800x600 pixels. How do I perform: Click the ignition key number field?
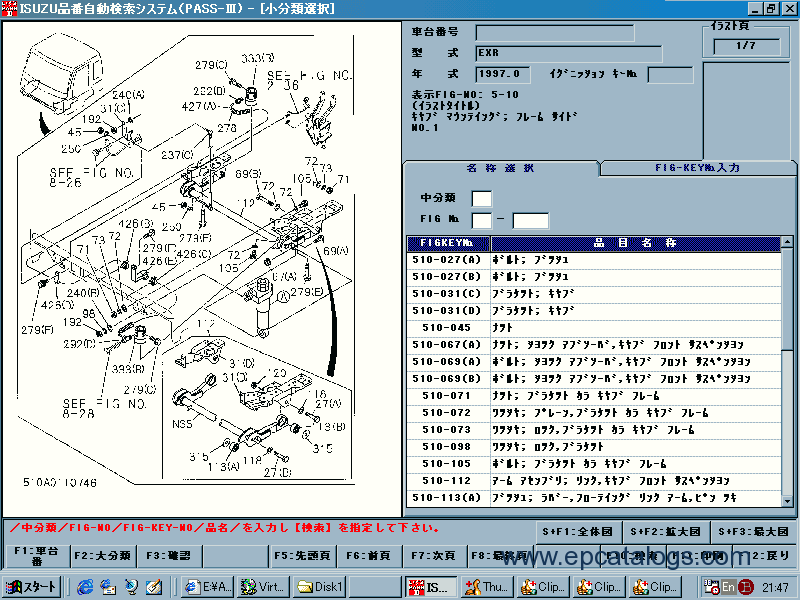tap(670, 74)
